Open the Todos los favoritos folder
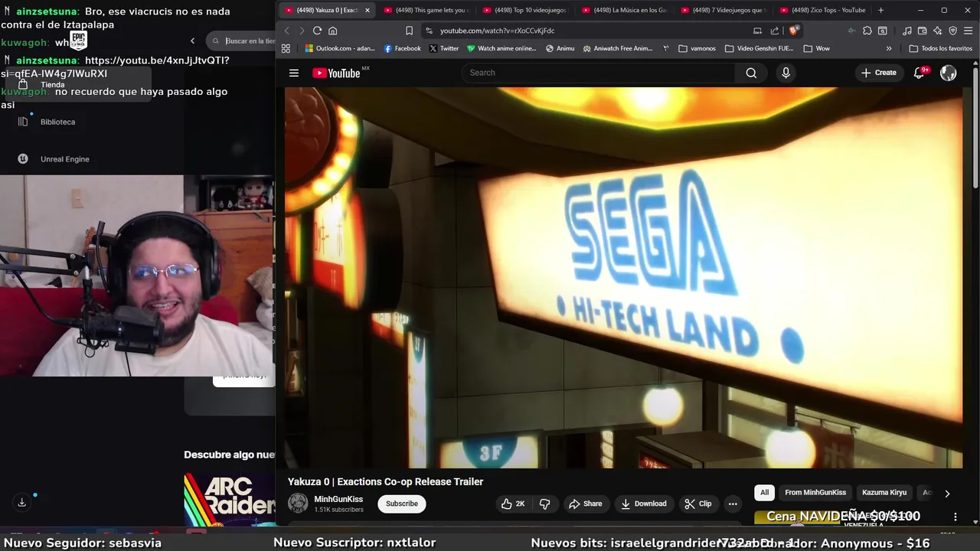980x551 pixels. coord(941,48)
